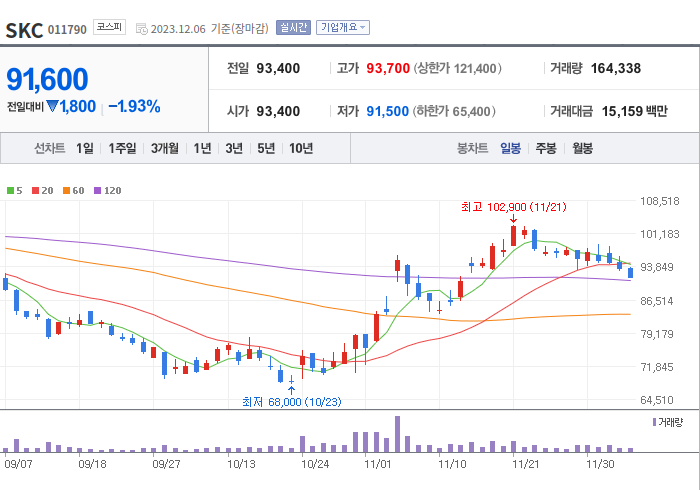Select the 1년 line chart period
Screen dimensions: 700x490
202,148
